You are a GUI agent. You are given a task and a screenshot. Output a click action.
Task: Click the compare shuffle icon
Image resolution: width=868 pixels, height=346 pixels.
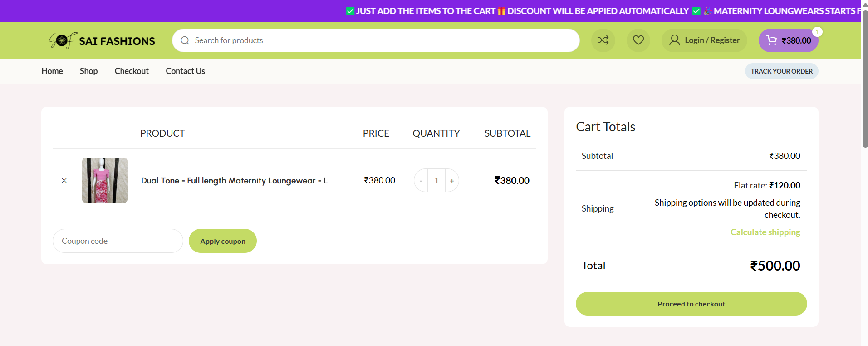603,40
